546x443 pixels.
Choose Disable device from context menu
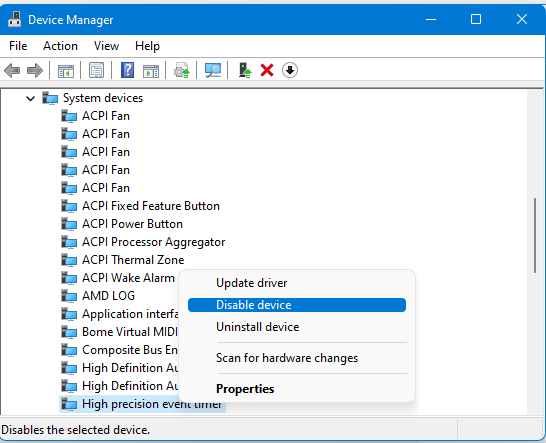(297, 305)
